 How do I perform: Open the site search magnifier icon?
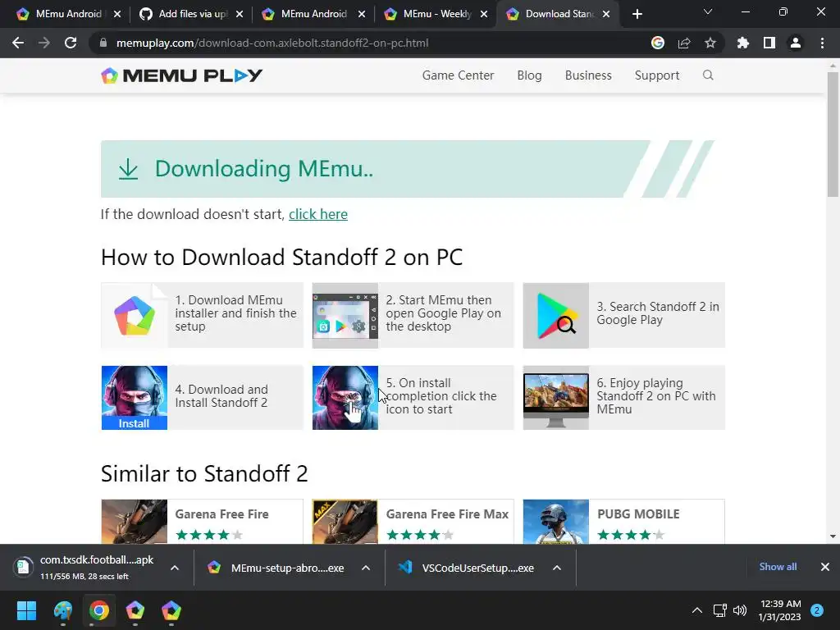708,75
